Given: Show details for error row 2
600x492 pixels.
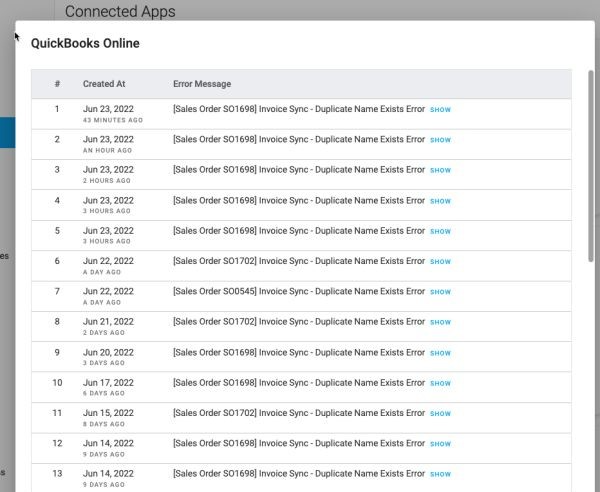Looking at the screenshot, I should (x=440, y=140).
